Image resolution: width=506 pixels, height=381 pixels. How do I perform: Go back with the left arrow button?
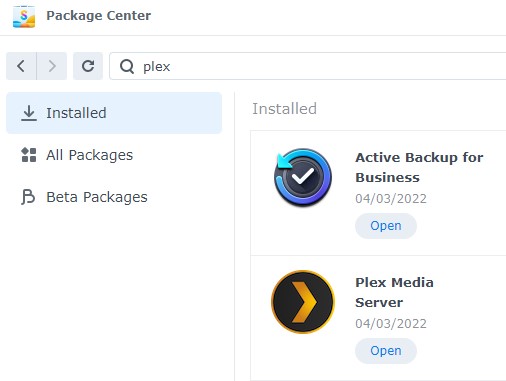coord(21,66)
